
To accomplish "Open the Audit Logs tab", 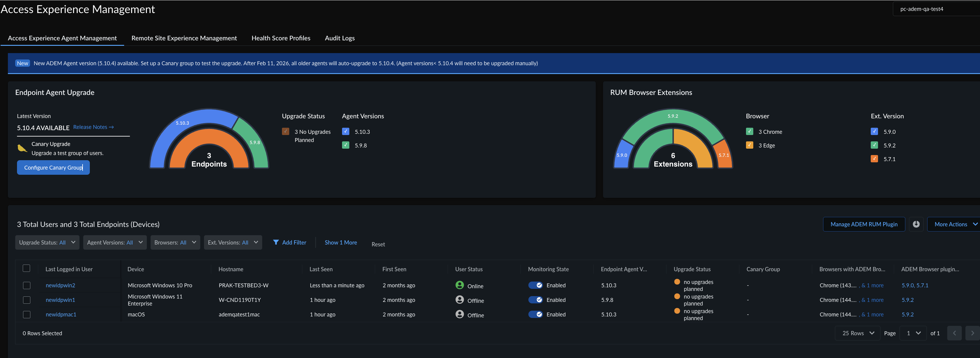I will pos(339,38).
